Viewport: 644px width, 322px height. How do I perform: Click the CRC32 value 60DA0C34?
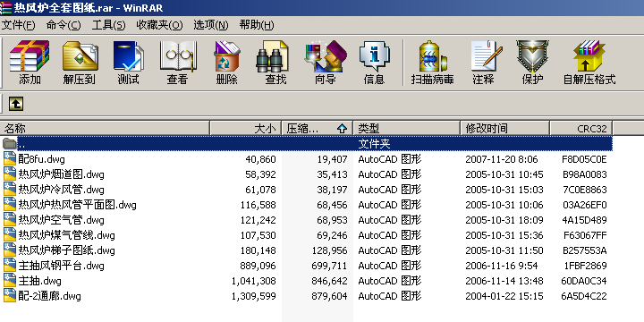click(584, 281)
